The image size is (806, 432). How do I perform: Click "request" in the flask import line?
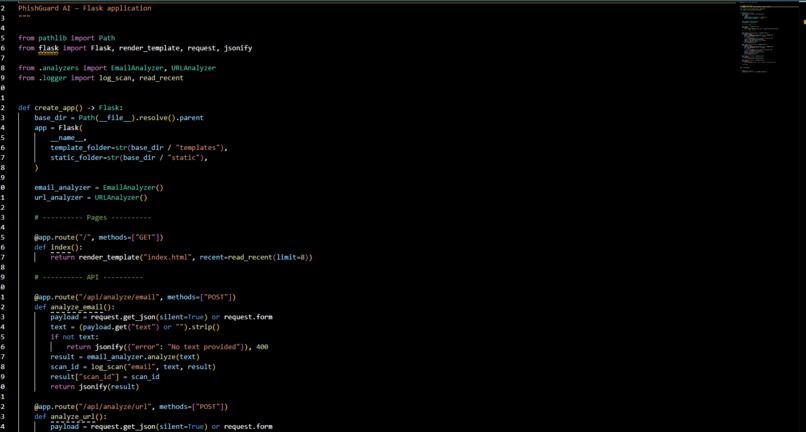click(202, 48)
